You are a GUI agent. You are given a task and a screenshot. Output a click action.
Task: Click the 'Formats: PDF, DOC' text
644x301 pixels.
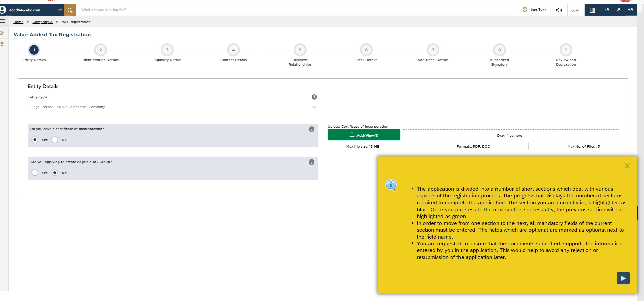(x=473, y=147)
